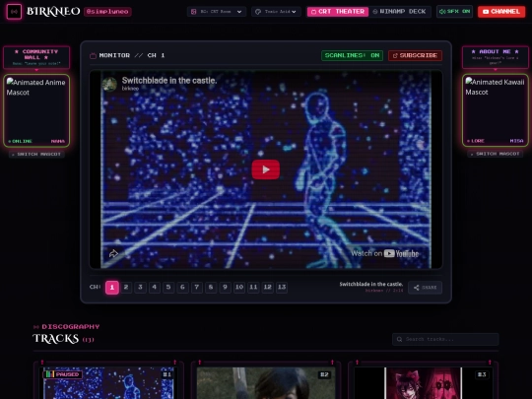Open the @simpluneo handle badge

(x=107, y=12)
